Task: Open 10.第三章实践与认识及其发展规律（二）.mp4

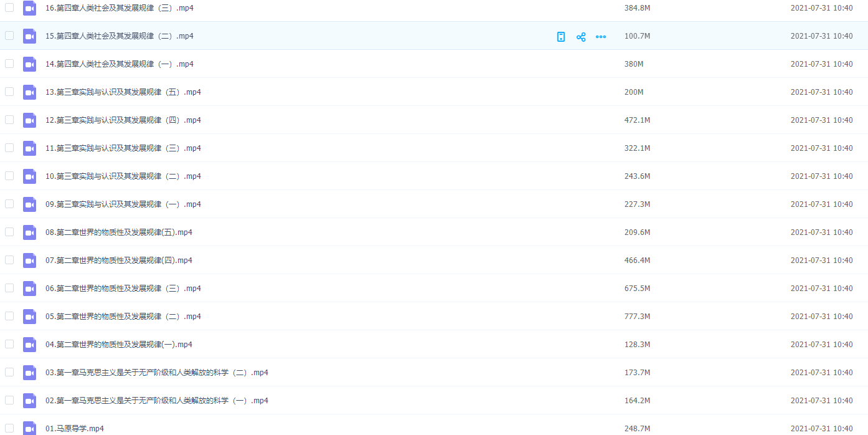Action: [123, 176]
